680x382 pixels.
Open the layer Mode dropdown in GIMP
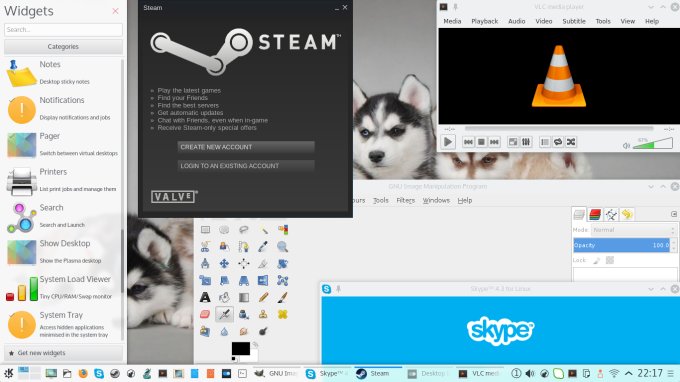(x=634, y=230)
